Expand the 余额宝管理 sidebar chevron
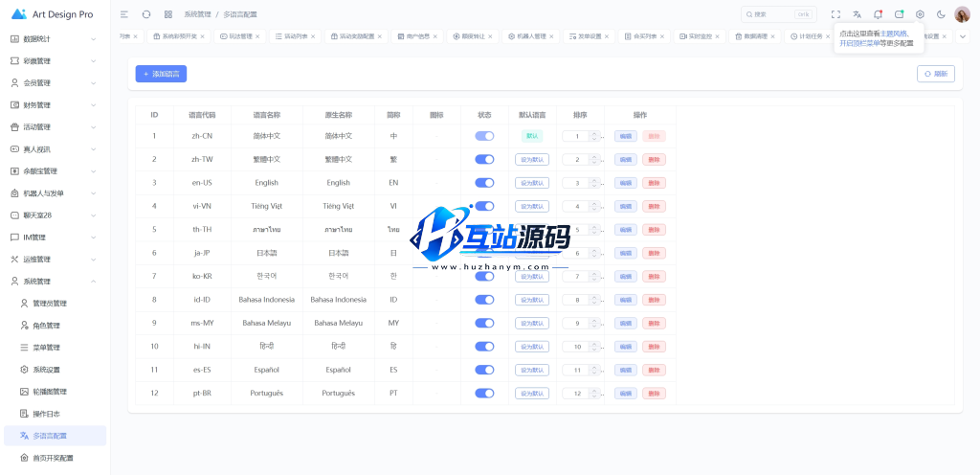The height and width of the screenshot is (475, 980). click(93, 171)
